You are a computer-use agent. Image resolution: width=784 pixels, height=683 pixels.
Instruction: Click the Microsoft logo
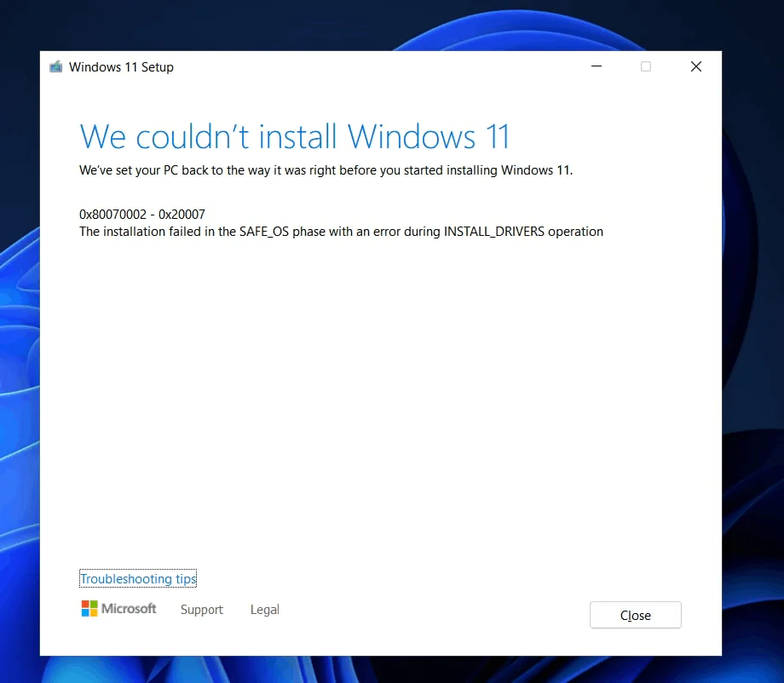click(x=119, y=608)
